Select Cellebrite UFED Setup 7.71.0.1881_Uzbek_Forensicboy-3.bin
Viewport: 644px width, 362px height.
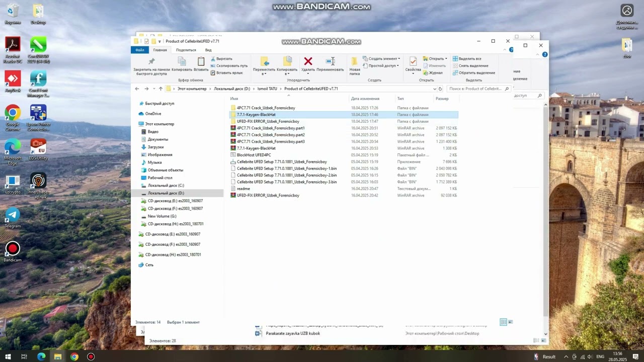(x=287, y=182)
